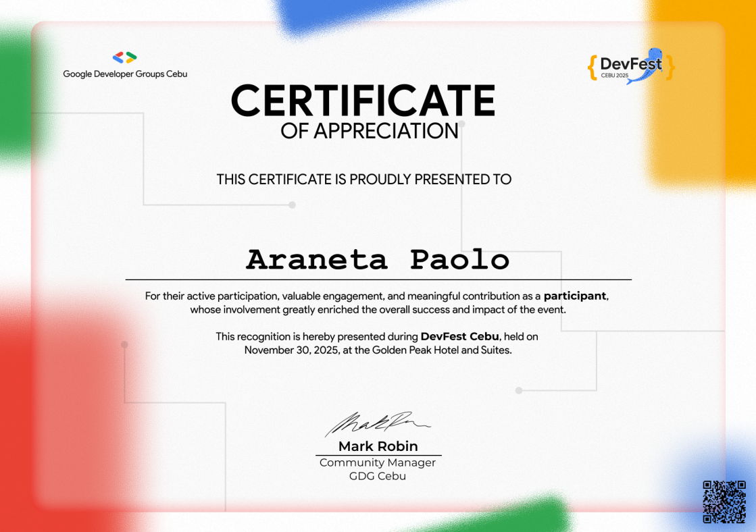
Task: Click the DevFest Cebu 2025 logo
Action: click(x=630, y=66)
